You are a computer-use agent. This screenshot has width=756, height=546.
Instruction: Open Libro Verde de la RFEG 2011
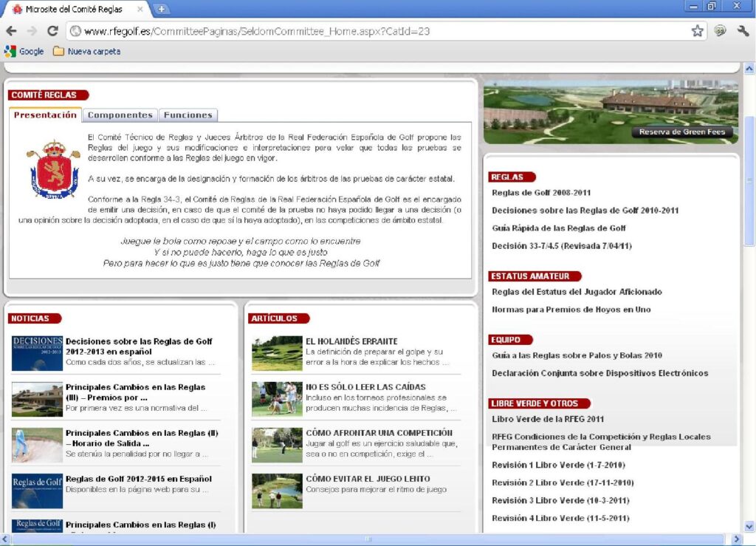(548, 419)
